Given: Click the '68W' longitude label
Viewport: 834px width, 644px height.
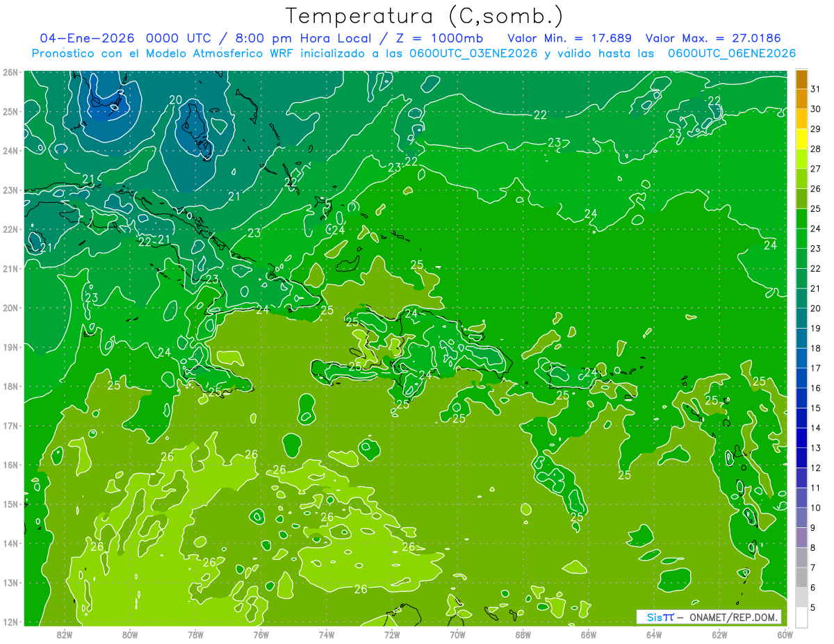Looking at the screenshot, I should (523, 634).
